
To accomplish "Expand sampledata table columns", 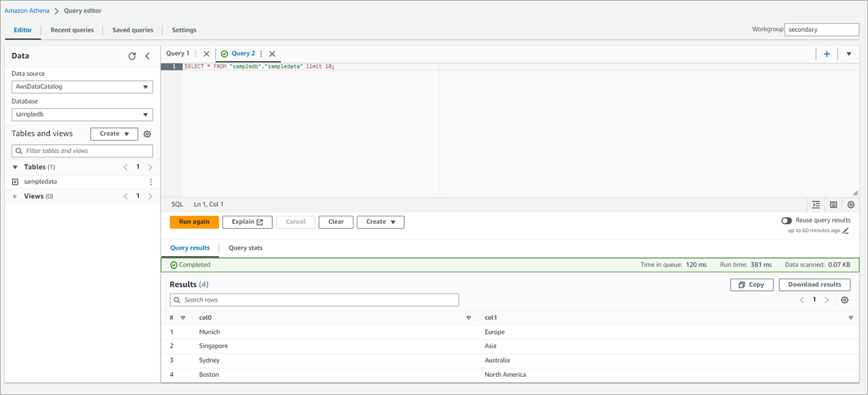I will [x=15, y=182].
